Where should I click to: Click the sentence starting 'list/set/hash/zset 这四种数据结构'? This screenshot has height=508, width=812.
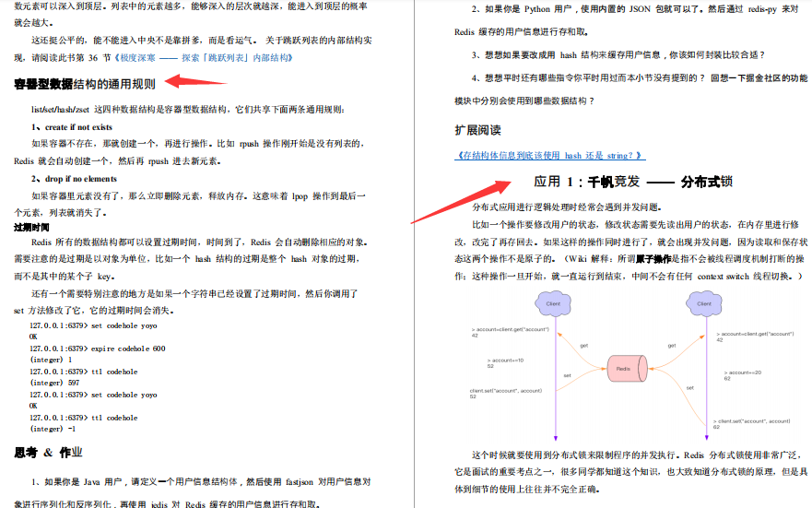pyautogui.click(x=188, y=110)
